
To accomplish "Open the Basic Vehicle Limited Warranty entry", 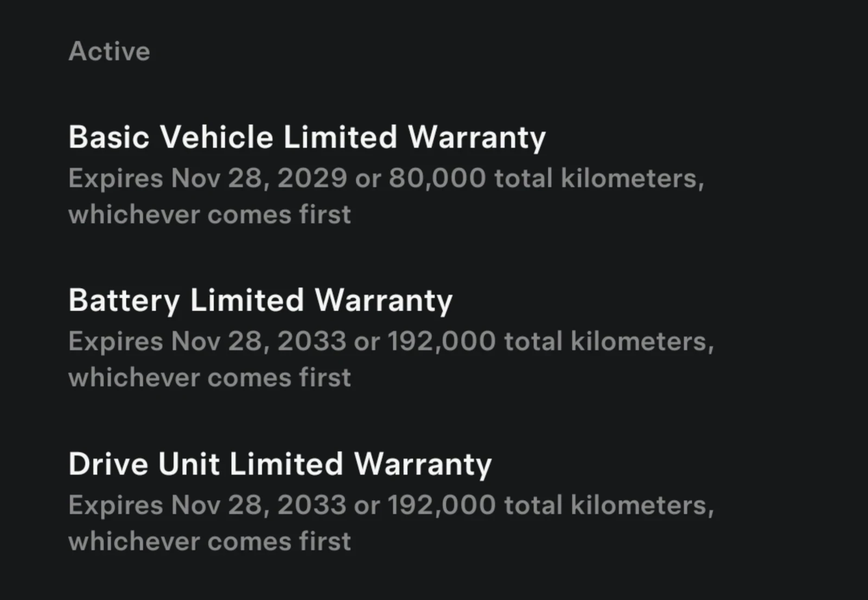I will coord(307,137).
